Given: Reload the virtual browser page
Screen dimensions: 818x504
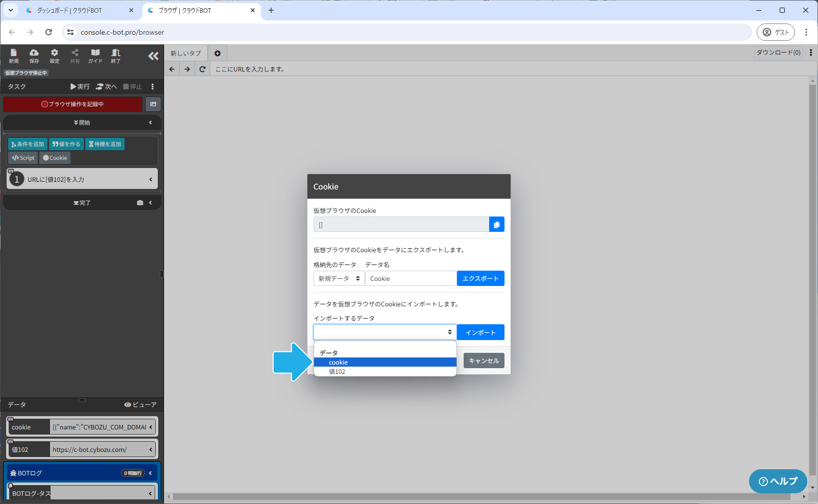Looking at the screenshot, I should click(x=203, y=69).
